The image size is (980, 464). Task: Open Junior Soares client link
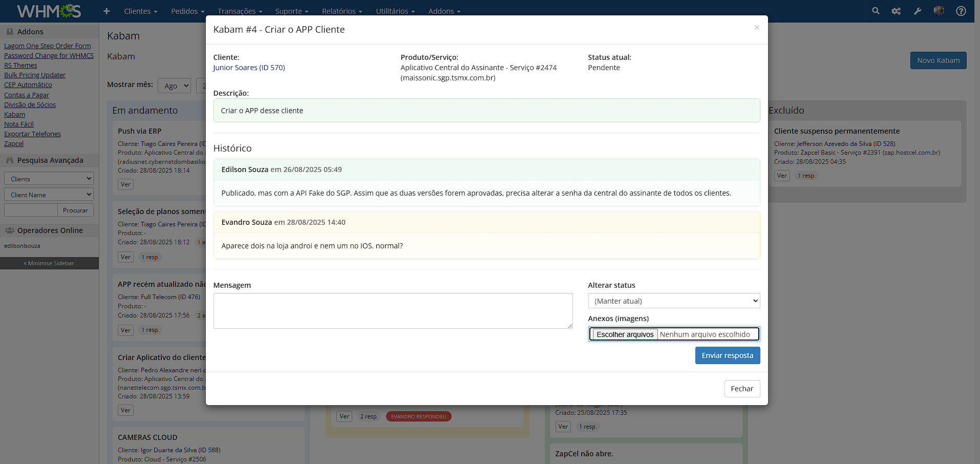[249, 68]
